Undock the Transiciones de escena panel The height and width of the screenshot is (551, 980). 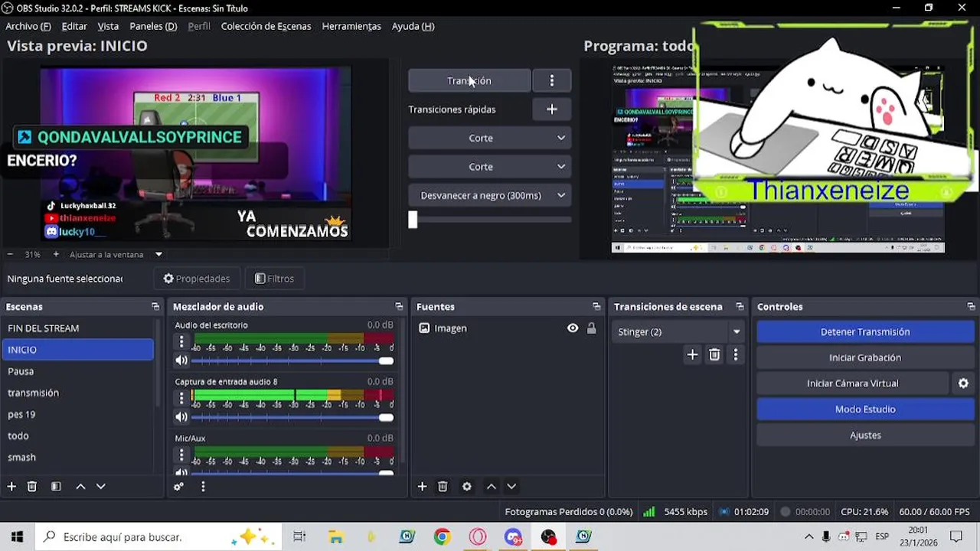[x=740, y=307]
